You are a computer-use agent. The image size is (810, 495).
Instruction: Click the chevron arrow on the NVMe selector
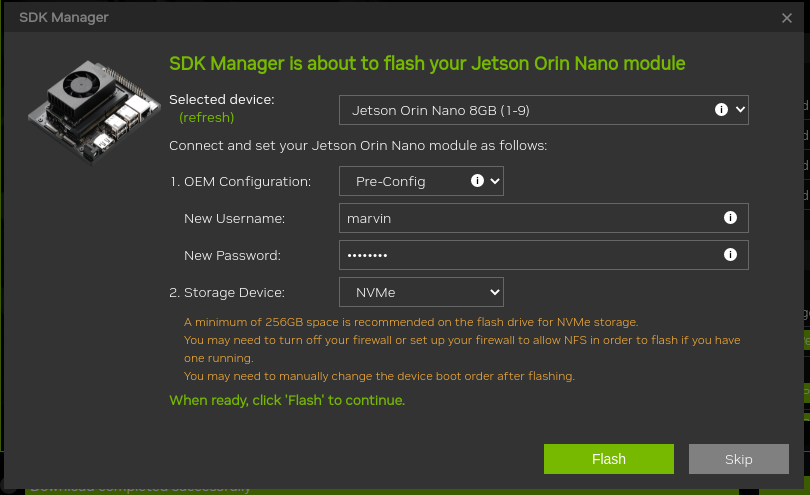(x=494, y=292)
